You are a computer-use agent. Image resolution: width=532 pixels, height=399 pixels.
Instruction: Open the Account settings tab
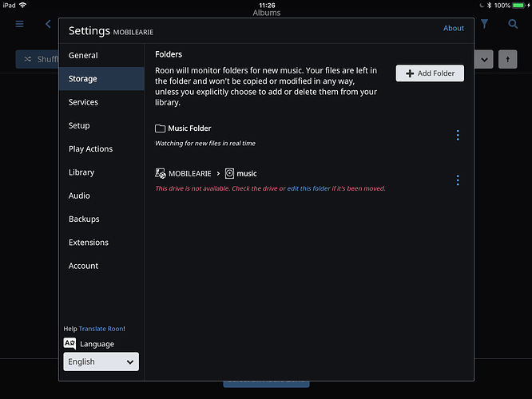pos(101,266)
